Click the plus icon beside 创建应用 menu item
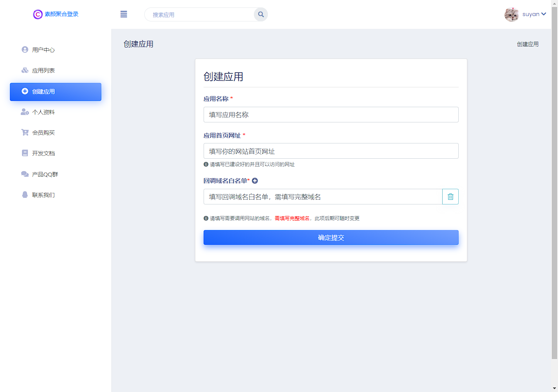Image resolution: width=558 pixels, height=392 pixels. (25, 92)
